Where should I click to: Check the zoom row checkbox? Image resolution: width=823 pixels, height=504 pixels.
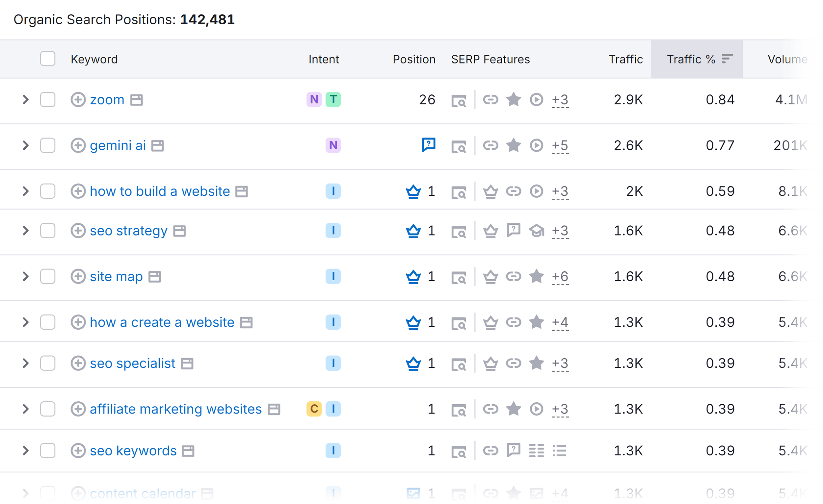point(48,99)
